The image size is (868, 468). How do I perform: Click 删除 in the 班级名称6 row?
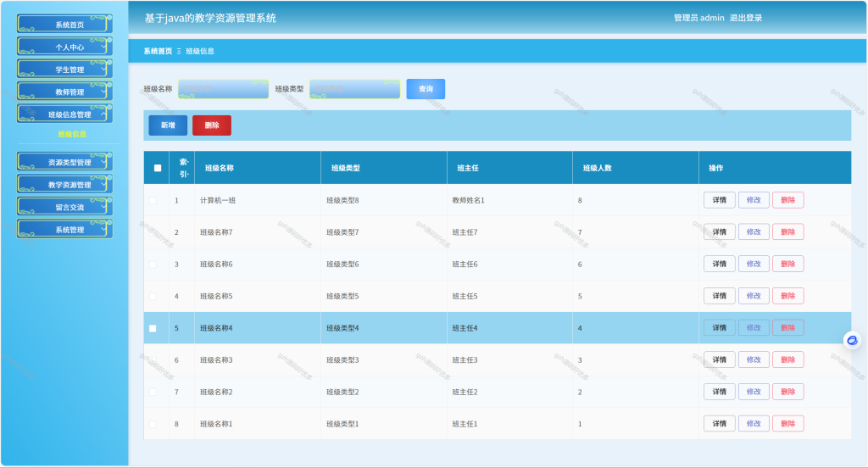coord(787,264)
